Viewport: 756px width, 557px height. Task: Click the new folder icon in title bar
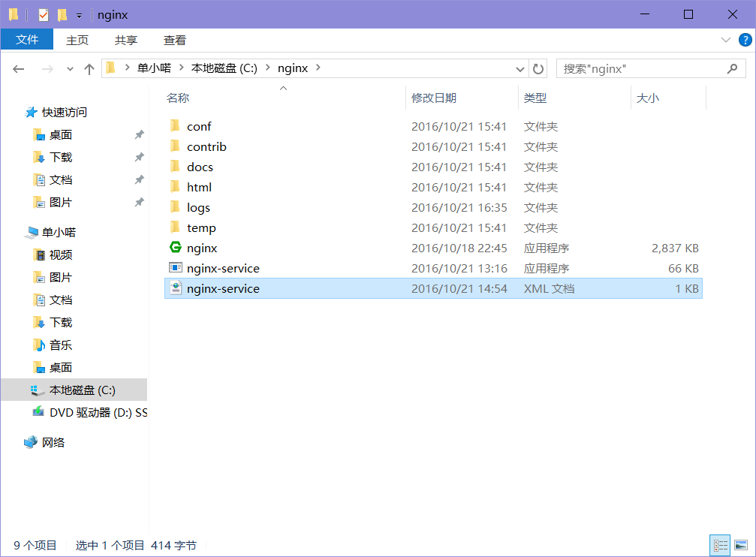point(62,15)
